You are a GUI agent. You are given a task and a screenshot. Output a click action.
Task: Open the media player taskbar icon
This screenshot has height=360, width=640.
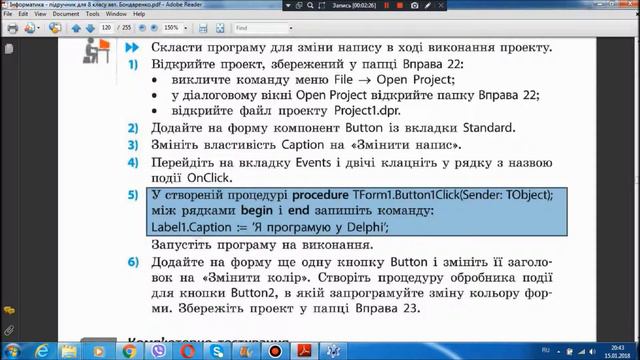[99, 351]
